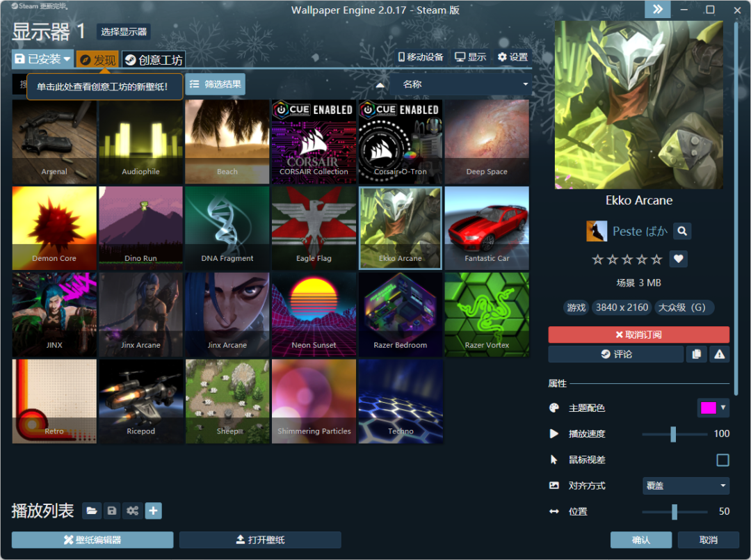The width and height of the screenshot is (751, 560).
Task: Click the 3840 x 2160 resolution tag
Action: 622,307
